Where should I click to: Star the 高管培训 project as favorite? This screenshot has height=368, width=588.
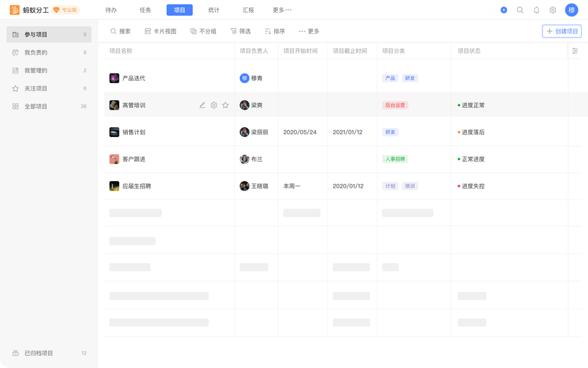coord(225,105)
